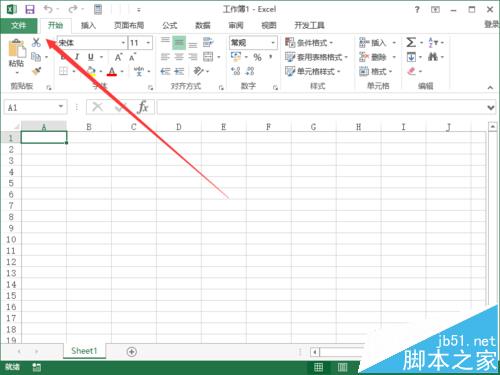500x375 pixels.
Task: Toggle Italic formatting
Action: tap(77, 57)
